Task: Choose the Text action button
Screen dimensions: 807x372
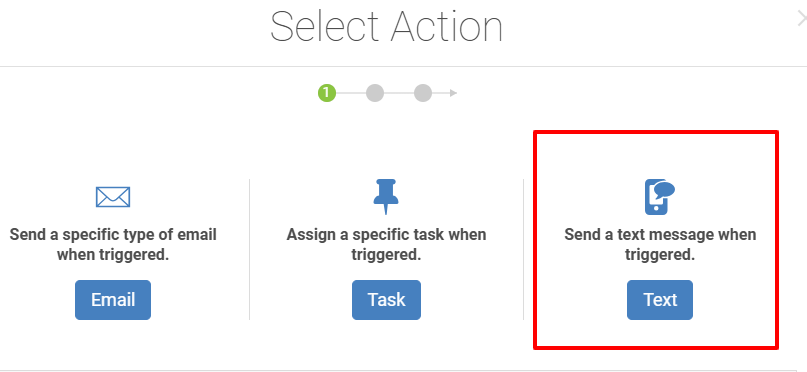Action: point(660,300)
